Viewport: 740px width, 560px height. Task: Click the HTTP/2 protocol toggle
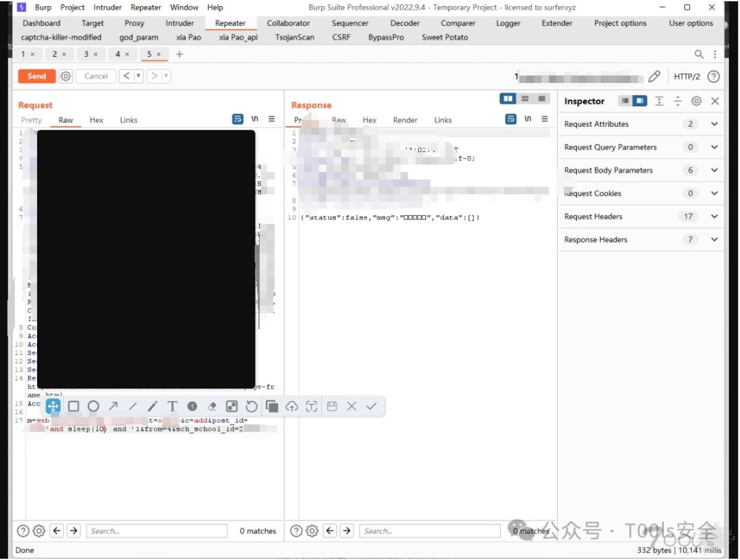[x=687, y=77]
